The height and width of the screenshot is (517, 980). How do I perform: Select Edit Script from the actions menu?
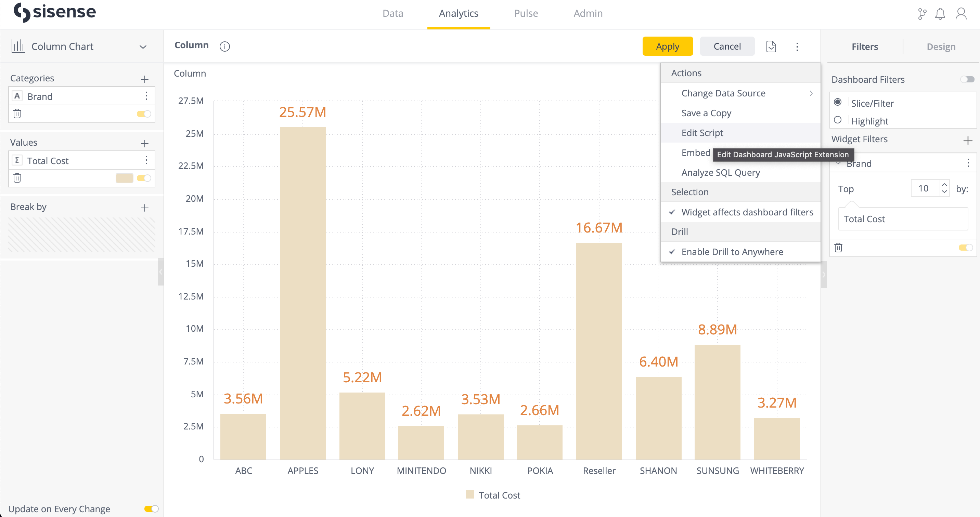(702, 133)
